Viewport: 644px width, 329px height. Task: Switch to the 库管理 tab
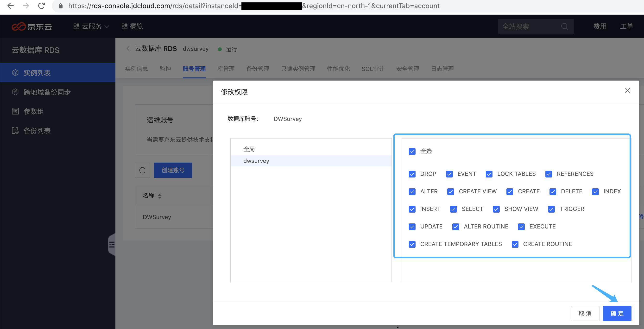pos(226,69)
